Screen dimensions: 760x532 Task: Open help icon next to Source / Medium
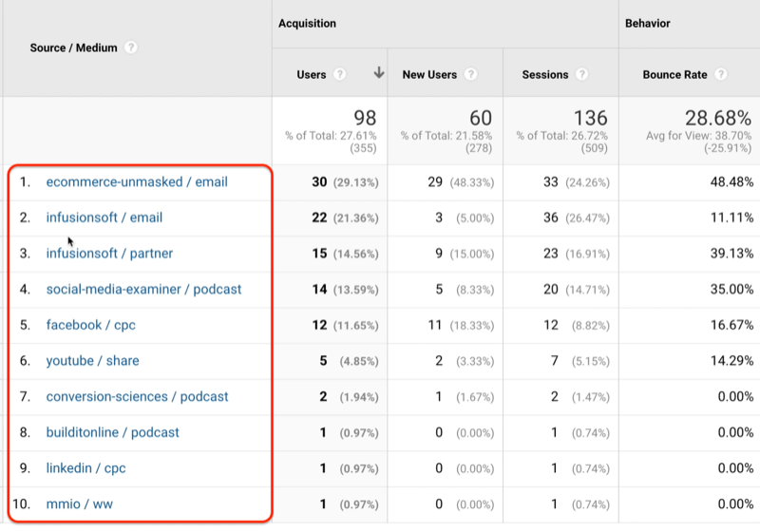[x=130, y=47]
